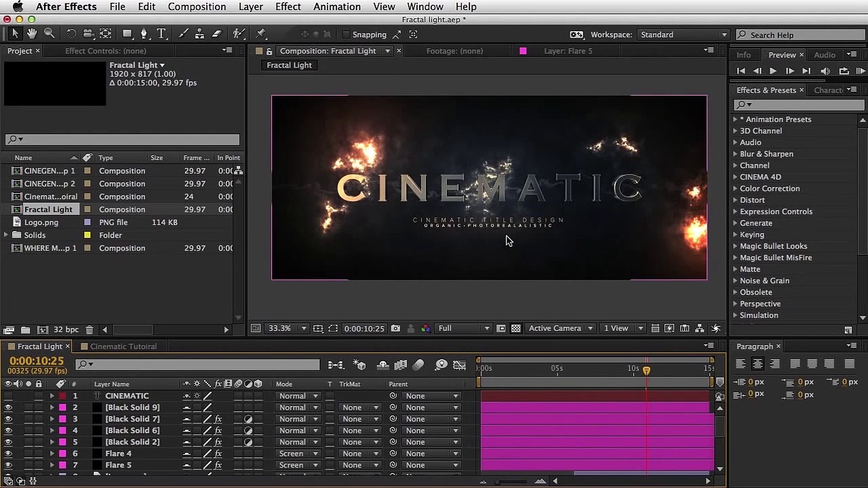Screen dimensions: 868x488
Task: Open the Apple system menu
Action: [18, 7]
